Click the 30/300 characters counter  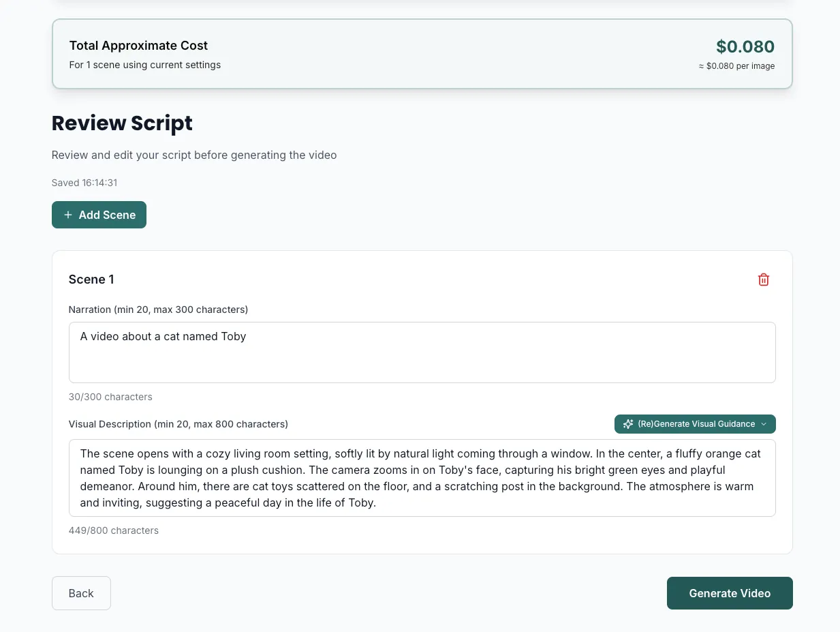click(x=110, y=397)
